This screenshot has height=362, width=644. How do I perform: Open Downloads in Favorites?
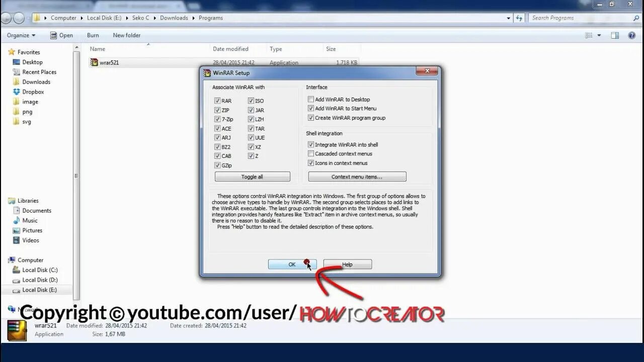point(36,82)
